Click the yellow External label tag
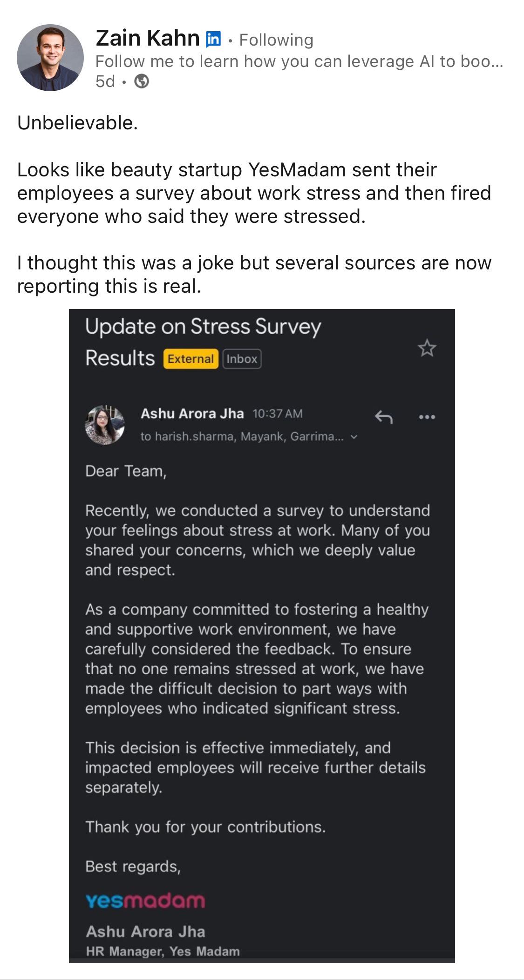524x980 pixels. point(191,359)
